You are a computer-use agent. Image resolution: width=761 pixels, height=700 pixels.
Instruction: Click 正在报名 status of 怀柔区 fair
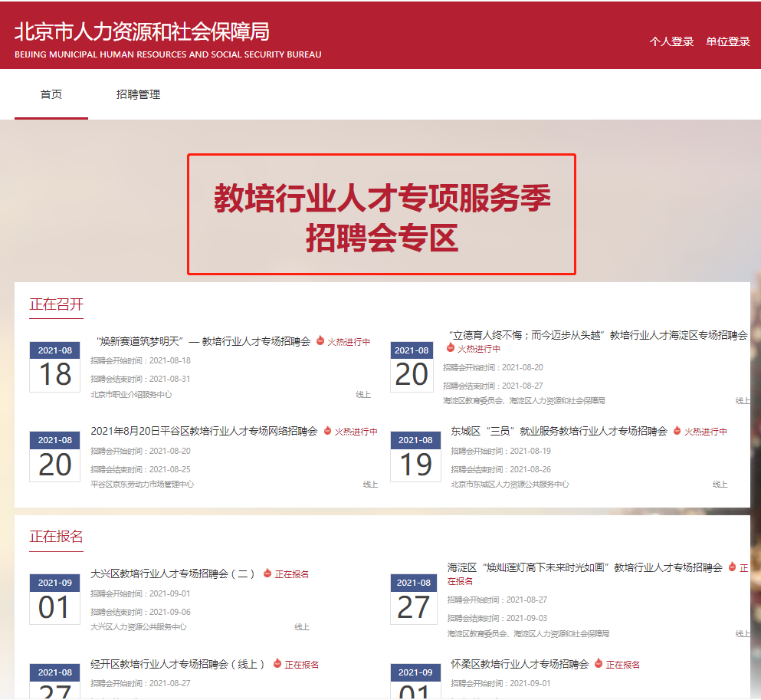click(x=623, y=664)
